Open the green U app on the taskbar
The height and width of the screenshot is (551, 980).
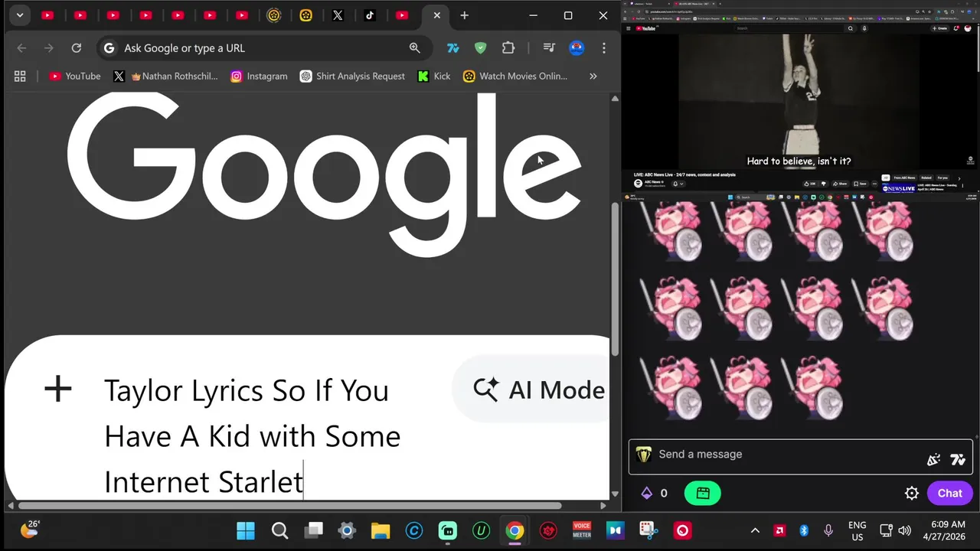click(481, 530)
